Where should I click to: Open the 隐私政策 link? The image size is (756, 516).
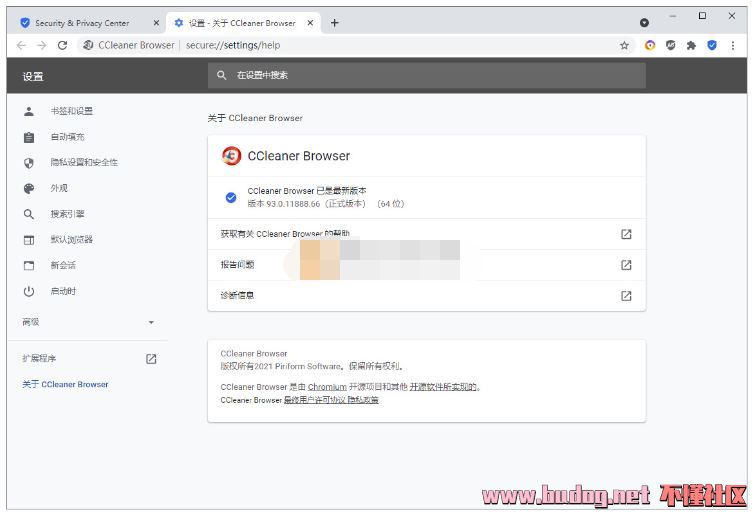363,400
